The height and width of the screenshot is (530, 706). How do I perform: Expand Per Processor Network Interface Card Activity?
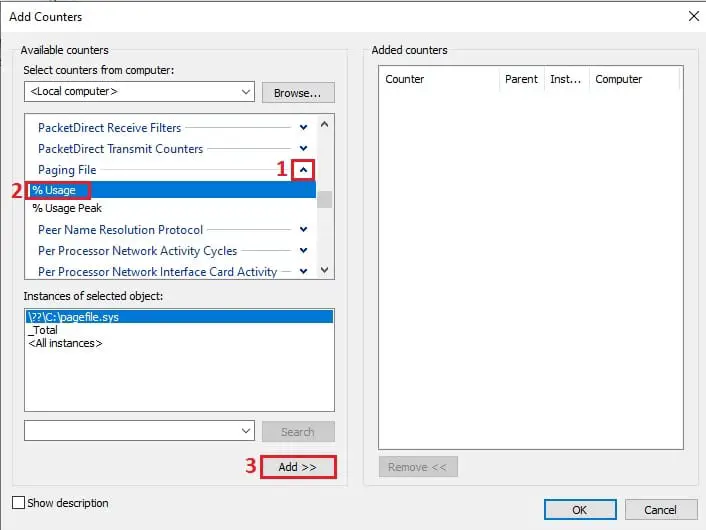point(303,271)
